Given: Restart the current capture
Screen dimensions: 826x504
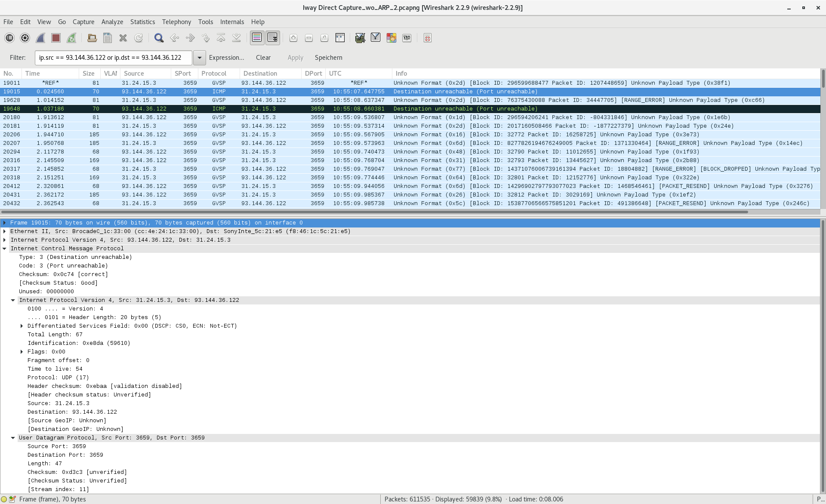Looking at the screenshot, I should coord(71,38).
